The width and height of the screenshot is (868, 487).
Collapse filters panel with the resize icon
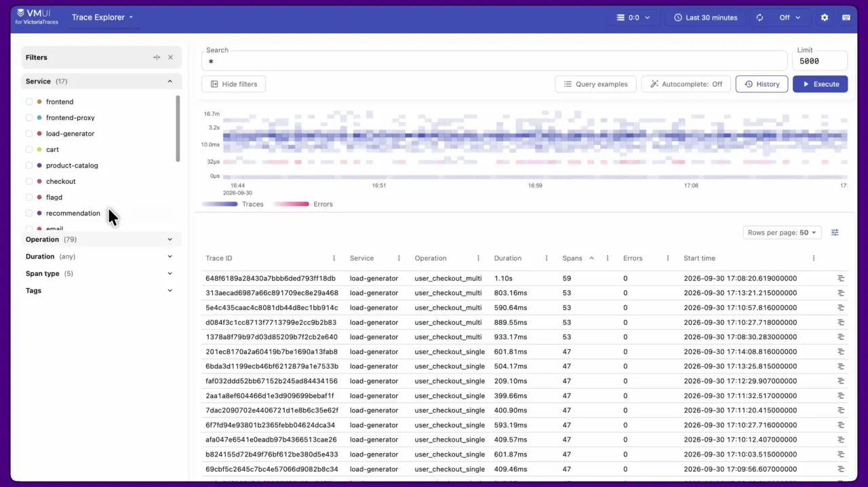pyautogui.click(x=157, y=58)
